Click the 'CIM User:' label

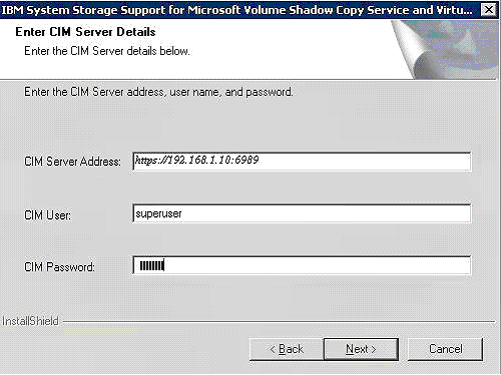click(48, 215)
